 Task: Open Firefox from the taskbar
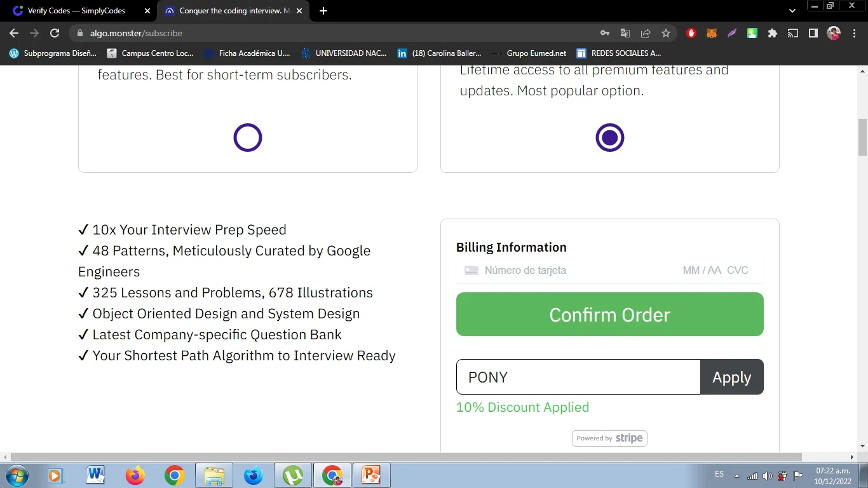(x=135, y=475)
